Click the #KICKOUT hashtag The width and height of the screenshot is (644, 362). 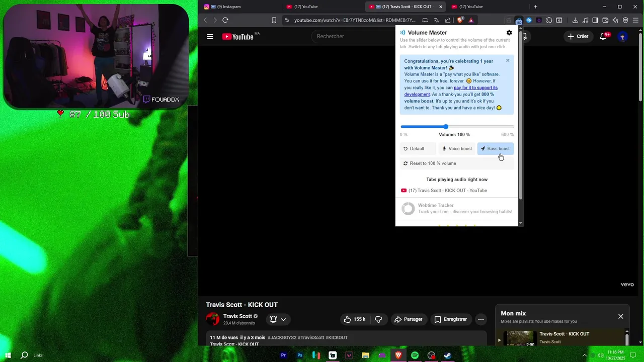coord(337,338)
